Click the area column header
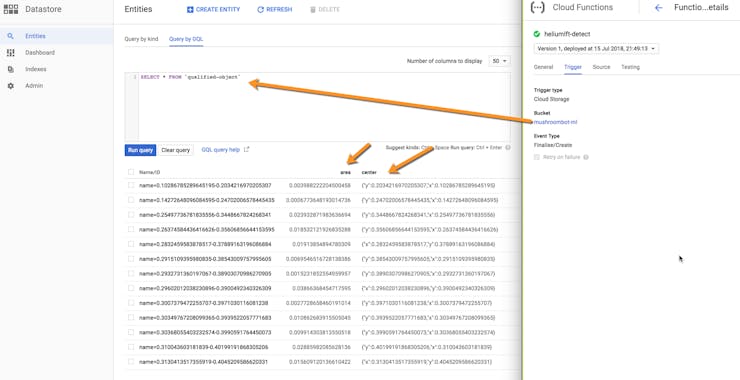 [x=345, y=172]
